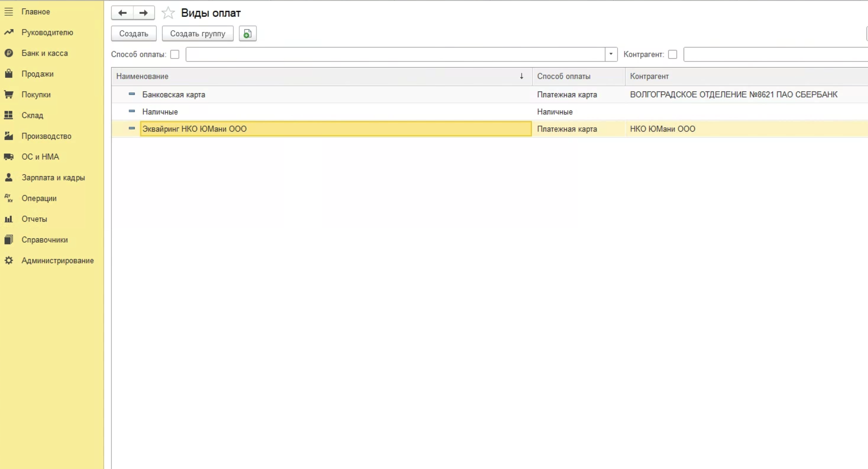Screen dimensions: 868x469
Task: Click the Банк и касса ruble icon
Action: pos(9,53)
